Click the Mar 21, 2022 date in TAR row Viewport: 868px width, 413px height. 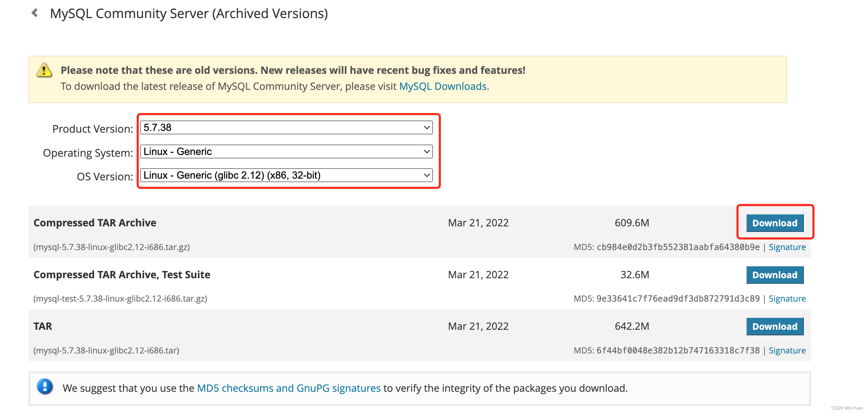(x=478, y=326)
